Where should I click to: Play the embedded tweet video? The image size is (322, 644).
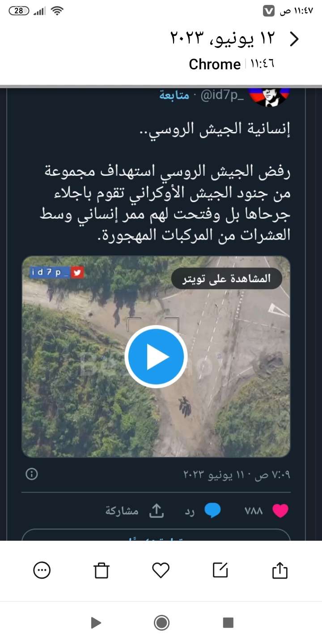pos(156,356)
